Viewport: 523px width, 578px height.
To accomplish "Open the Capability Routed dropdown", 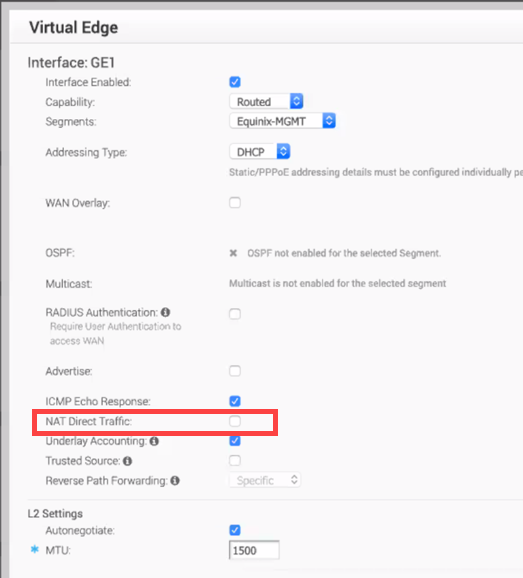I will [266, 101].
